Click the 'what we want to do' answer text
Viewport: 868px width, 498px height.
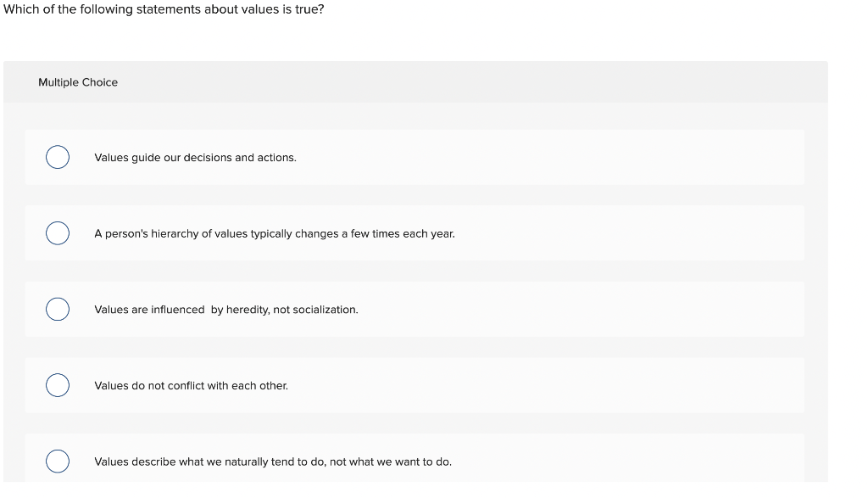273,462
